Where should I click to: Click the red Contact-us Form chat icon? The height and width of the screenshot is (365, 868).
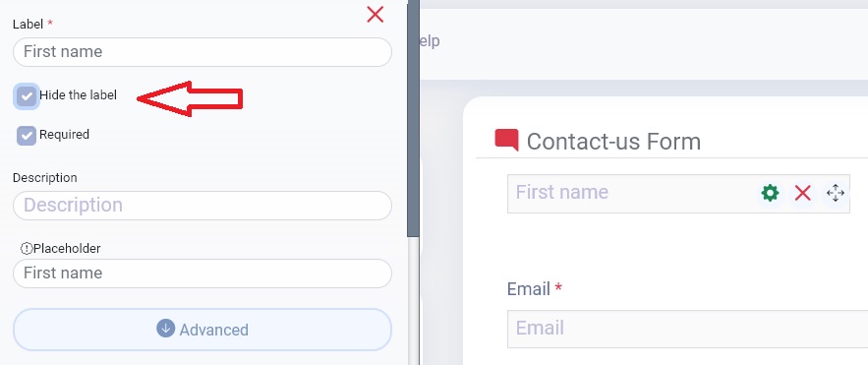click(506, 140)
